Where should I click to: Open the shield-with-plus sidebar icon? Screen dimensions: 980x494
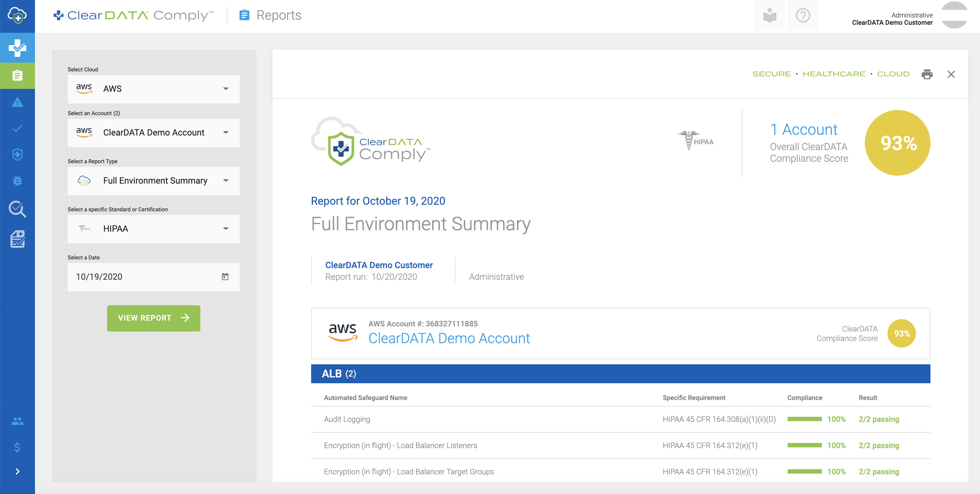[x=17, y=154]
